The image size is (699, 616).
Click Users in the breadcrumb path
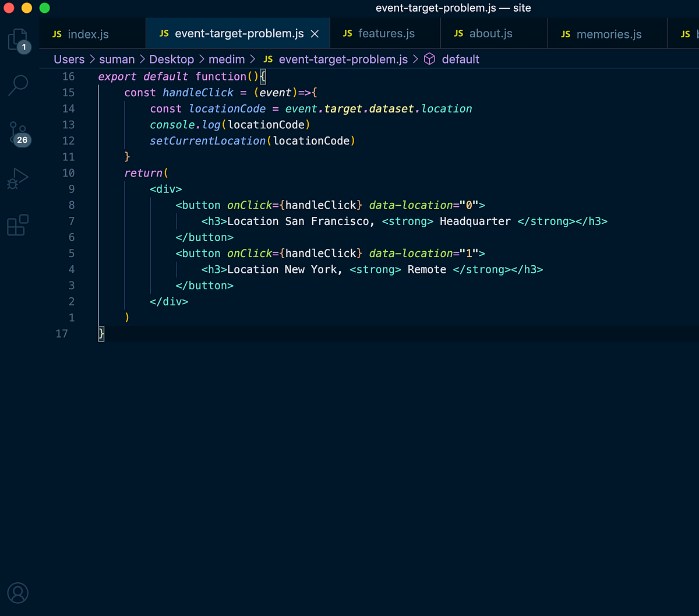69,59
